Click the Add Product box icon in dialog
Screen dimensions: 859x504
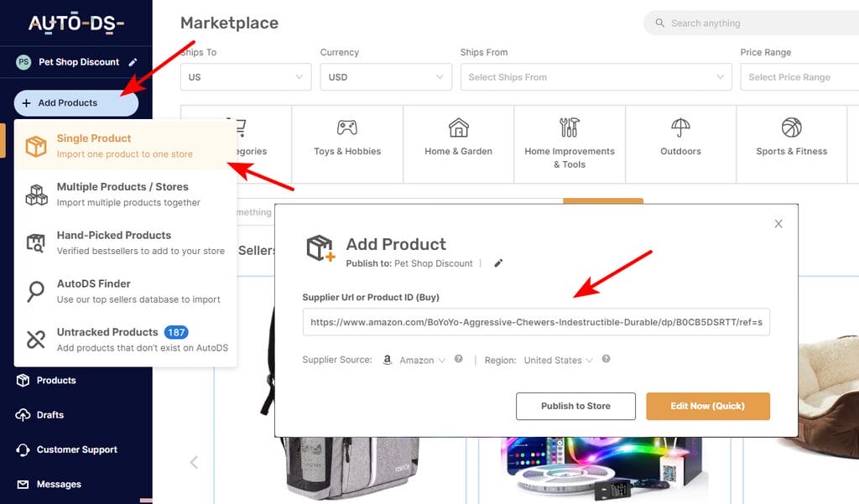coord(320,248)
